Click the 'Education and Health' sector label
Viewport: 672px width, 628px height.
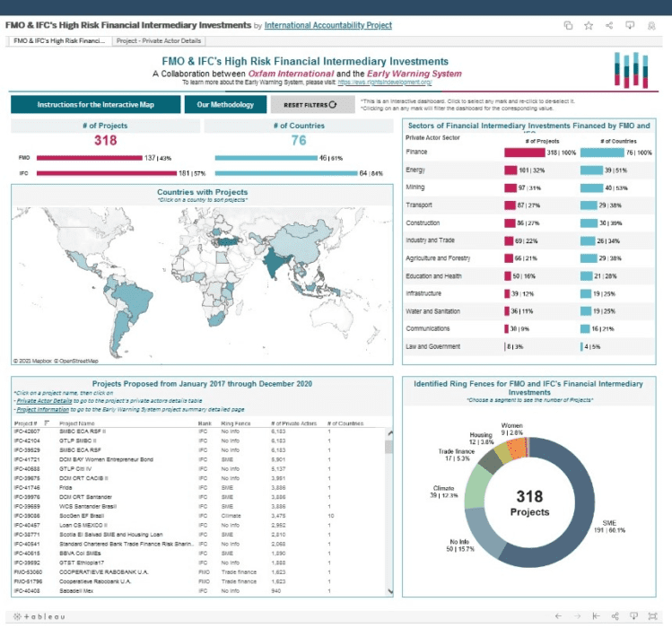click(x=433, y=276)
